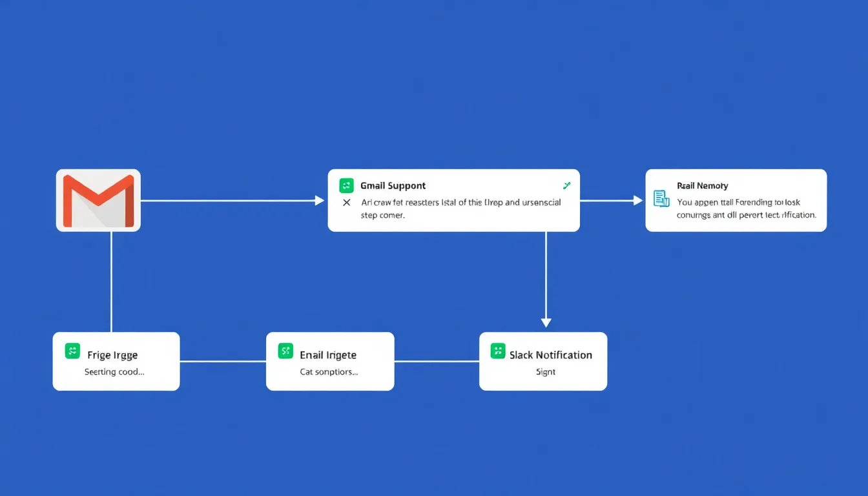Screen dimensions: 868x496
Task: Click the Cat sonptiors subtitle text
Action: (x=329, y=371)
